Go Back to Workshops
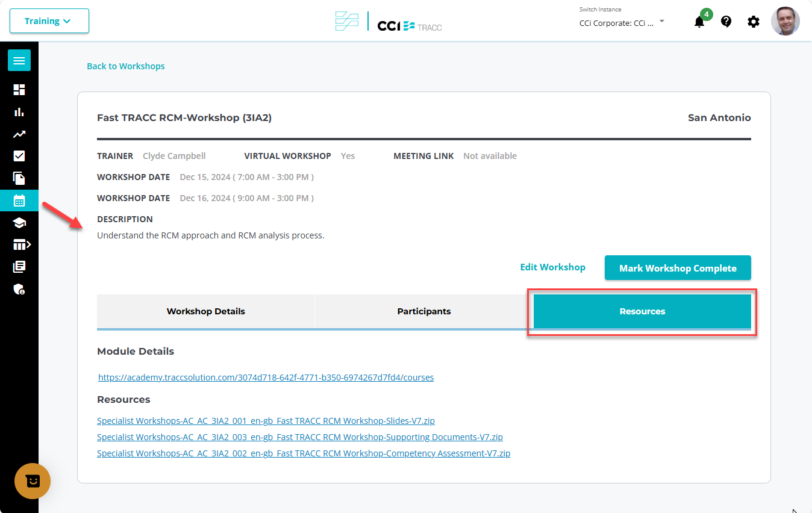This screenshot has height=513, width=812. (125, 66)
